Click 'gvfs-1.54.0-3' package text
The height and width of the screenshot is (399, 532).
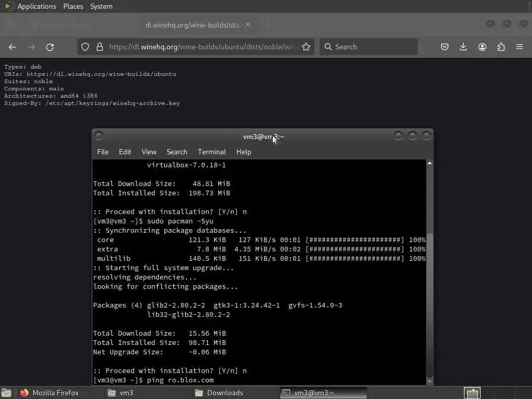pos(315,305)
